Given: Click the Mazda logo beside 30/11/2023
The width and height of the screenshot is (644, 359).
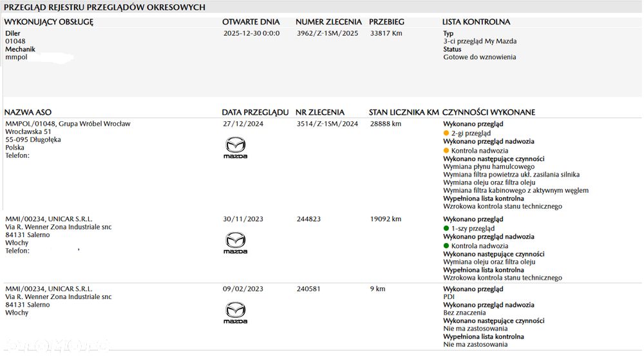Looking at the screenshot, I should point(235,242).
